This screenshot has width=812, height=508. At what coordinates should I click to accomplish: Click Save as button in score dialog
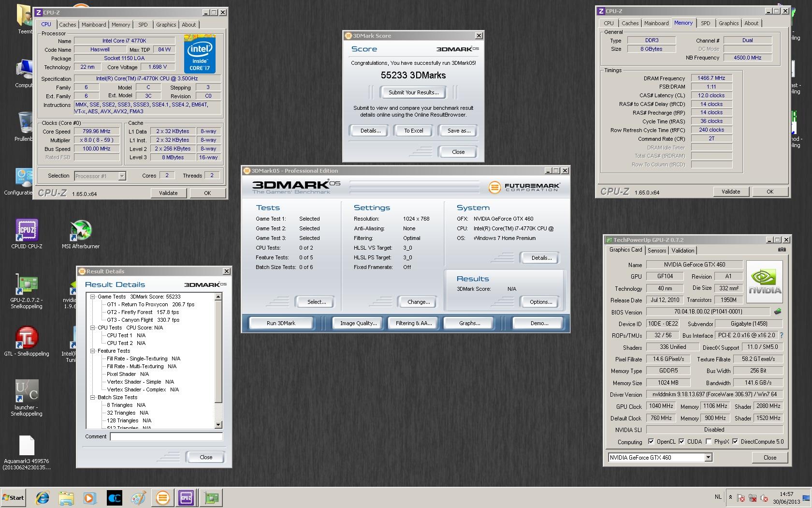click(x=459, y=131)
